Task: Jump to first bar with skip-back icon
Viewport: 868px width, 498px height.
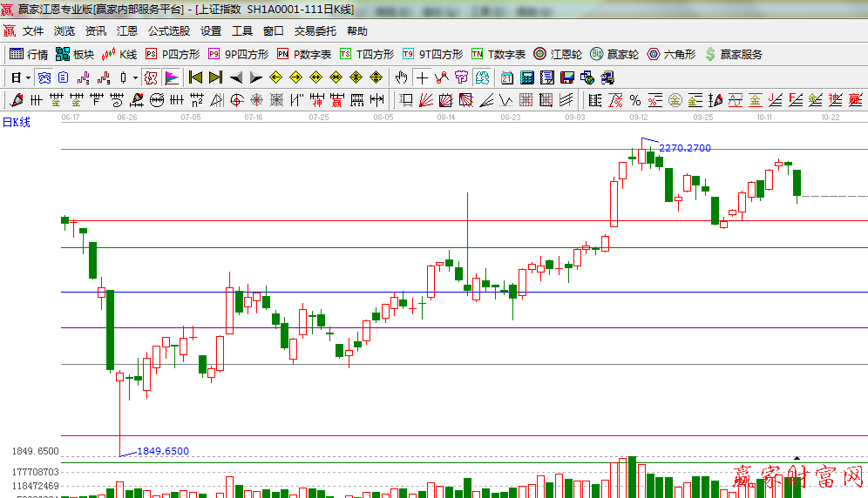Action: click(196, 77)
